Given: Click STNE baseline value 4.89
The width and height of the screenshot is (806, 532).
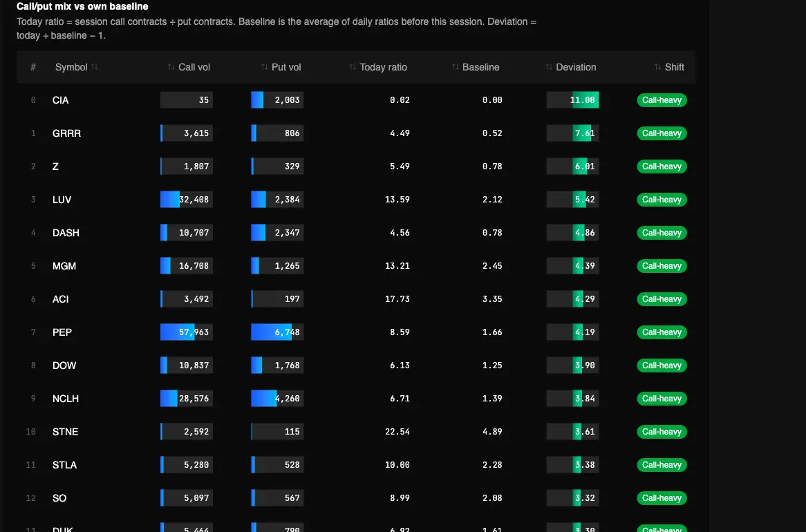Looking at the screenshot, I should click(492, 432).
